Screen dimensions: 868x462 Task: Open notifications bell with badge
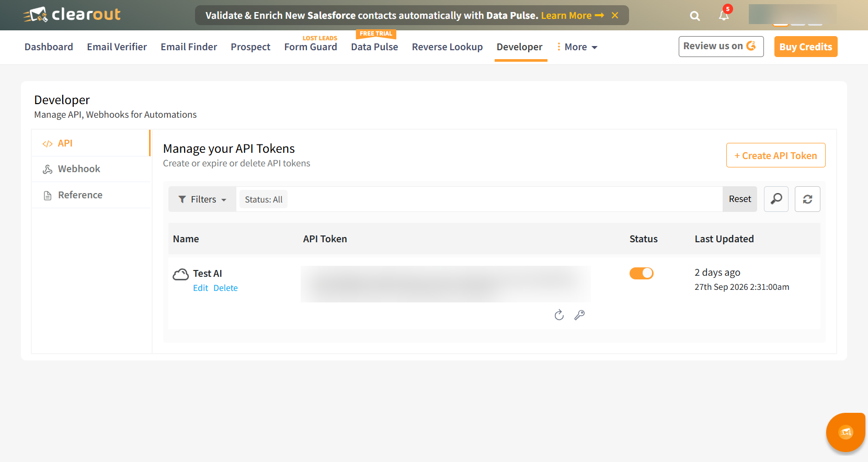724,14
